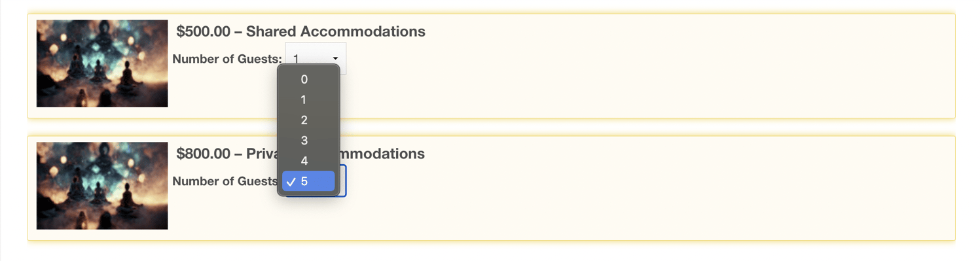Click the Shared Accommodations title text
980x261 pixels.
click(336, 31)
